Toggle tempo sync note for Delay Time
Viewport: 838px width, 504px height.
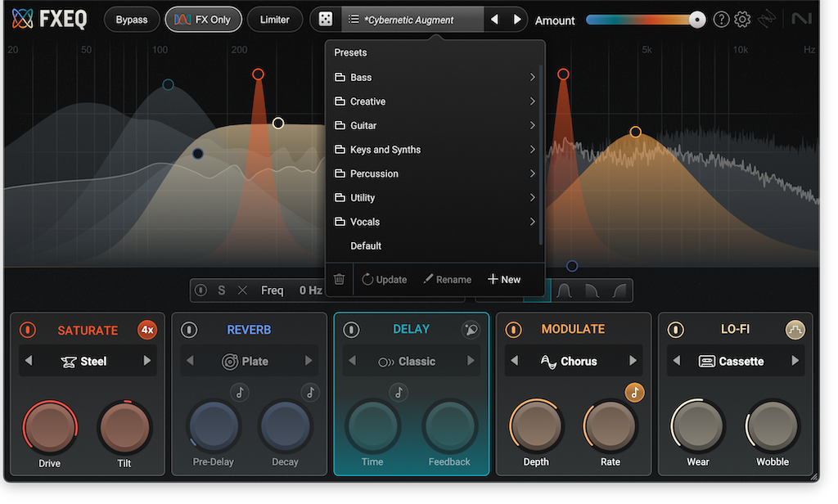coord(399,393)
